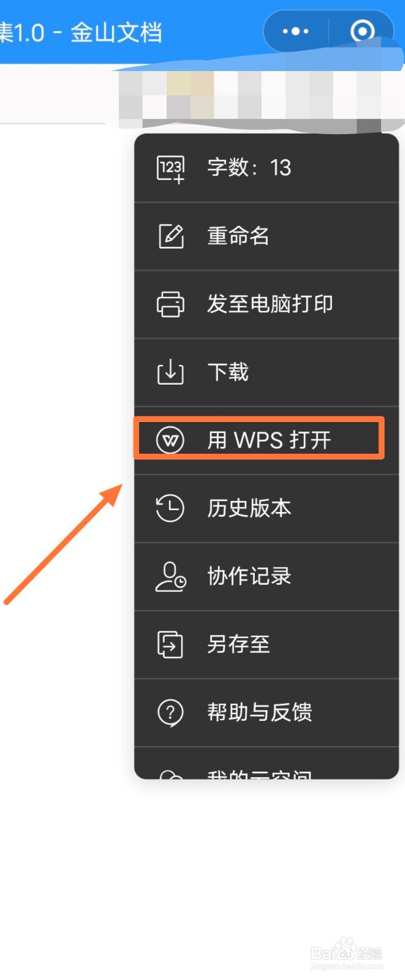
Task: Click the printer icon
Action: click(x=170, y=304)
